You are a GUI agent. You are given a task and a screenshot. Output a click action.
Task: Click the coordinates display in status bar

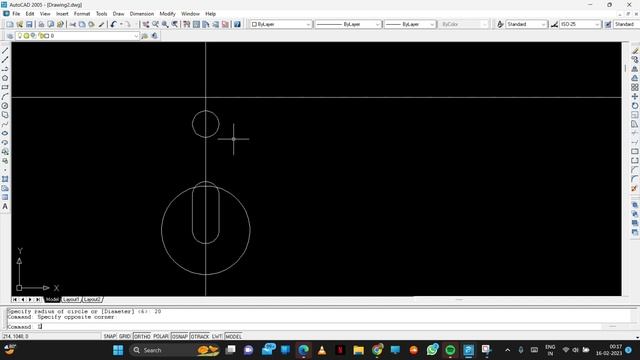tap(16, 336)
